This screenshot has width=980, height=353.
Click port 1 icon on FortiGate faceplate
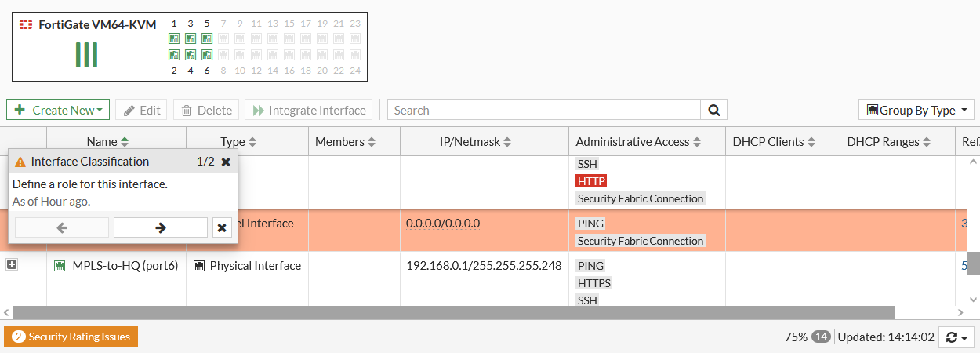(x=174, y=38)
